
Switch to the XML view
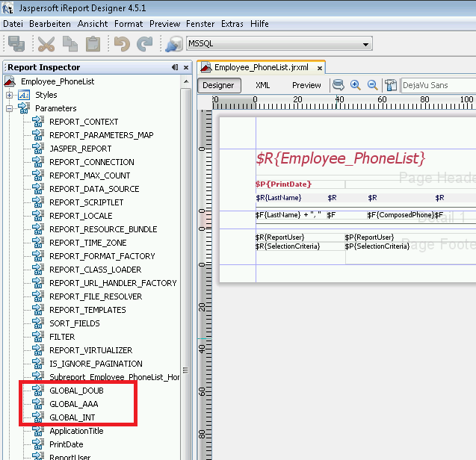262,85
